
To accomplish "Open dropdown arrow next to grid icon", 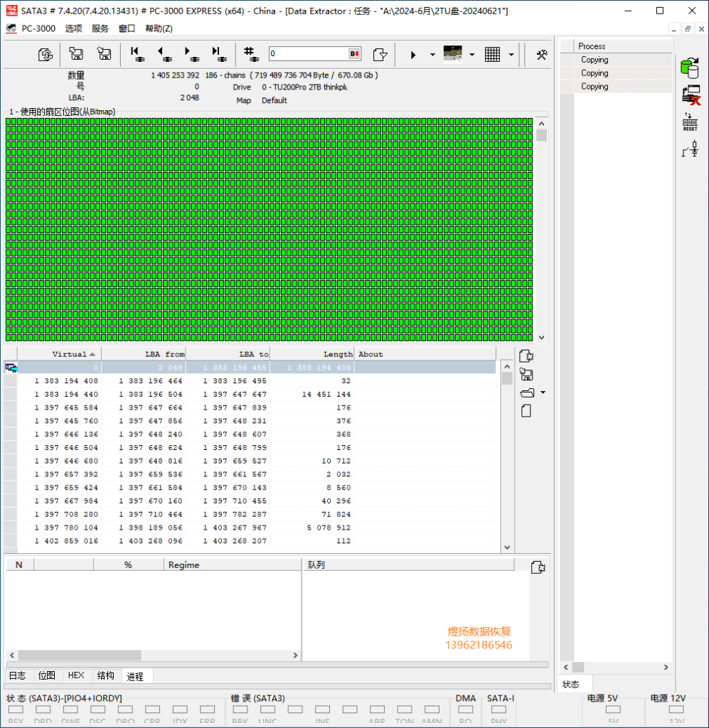I will click(x=511, y=55).
